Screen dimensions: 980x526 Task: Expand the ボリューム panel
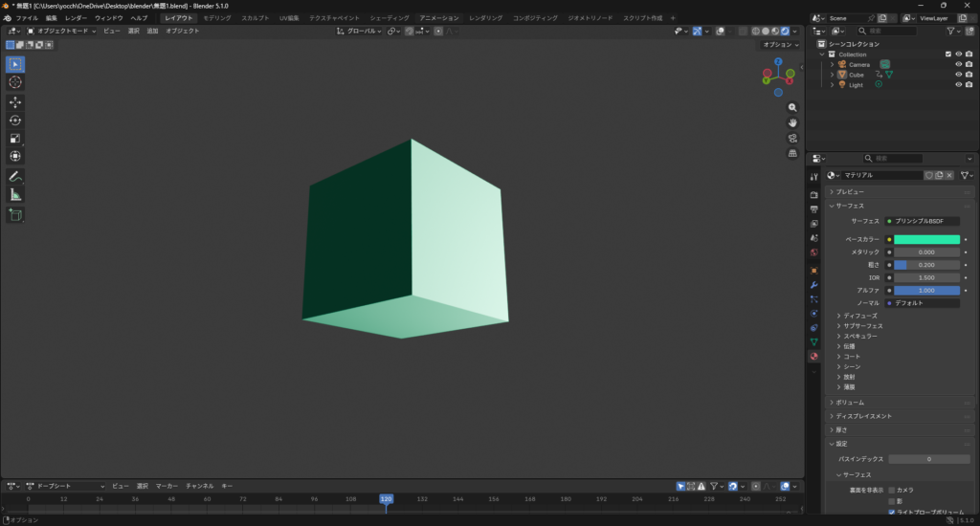pos(850,403)
